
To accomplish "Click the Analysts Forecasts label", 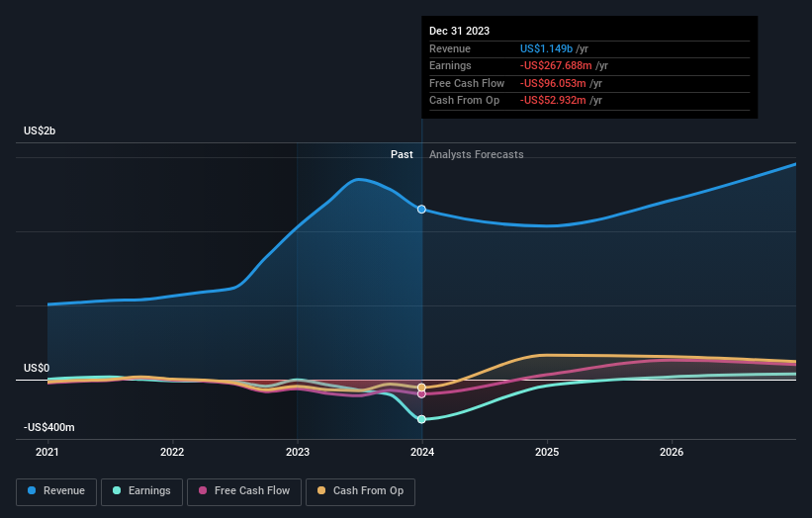I will pos(476,155).
